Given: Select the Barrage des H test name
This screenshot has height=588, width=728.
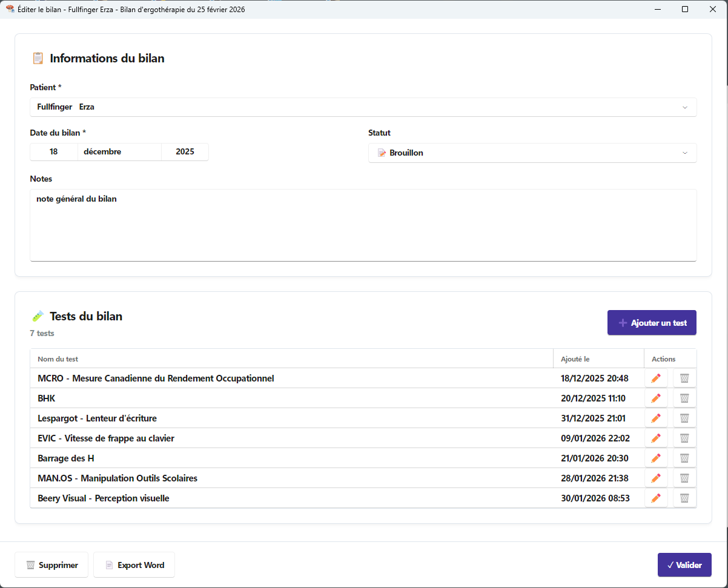Looking at the screenshot, I should pyautogui.click(x=66, y=458).
